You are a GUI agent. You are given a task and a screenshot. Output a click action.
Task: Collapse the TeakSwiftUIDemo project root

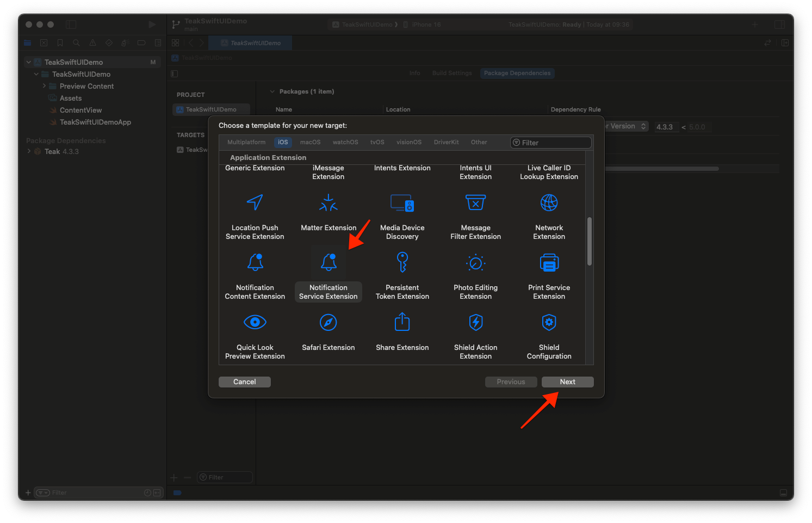click(x=29, y=62)
